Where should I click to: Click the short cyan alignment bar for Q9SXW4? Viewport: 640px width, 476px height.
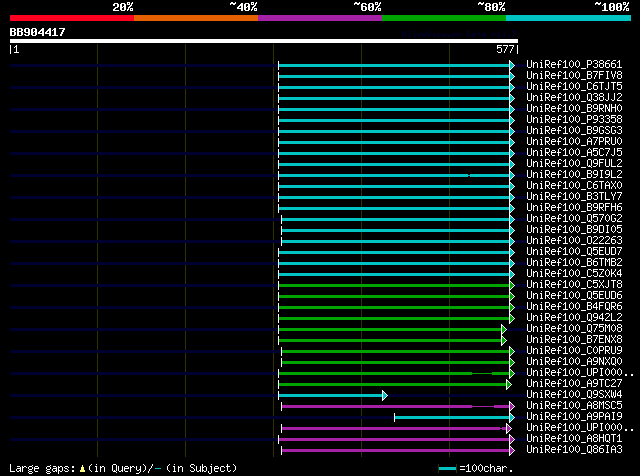(x=333, y=396)
